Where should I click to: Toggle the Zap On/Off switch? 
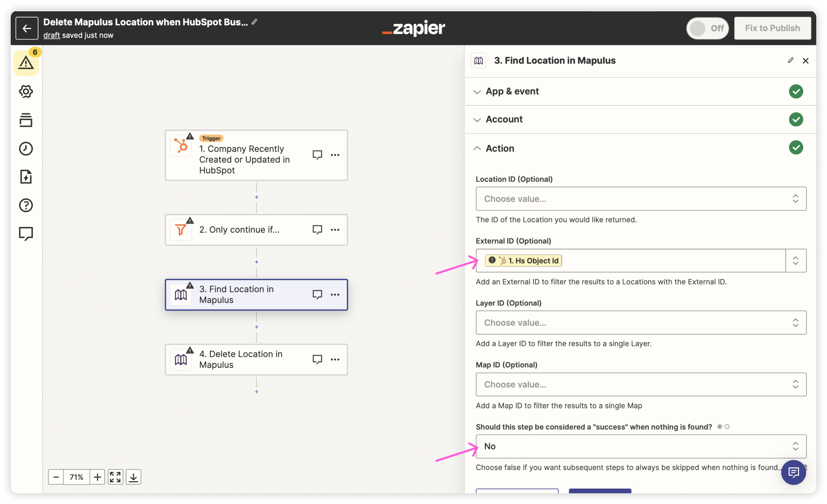[x=707, y=28]
